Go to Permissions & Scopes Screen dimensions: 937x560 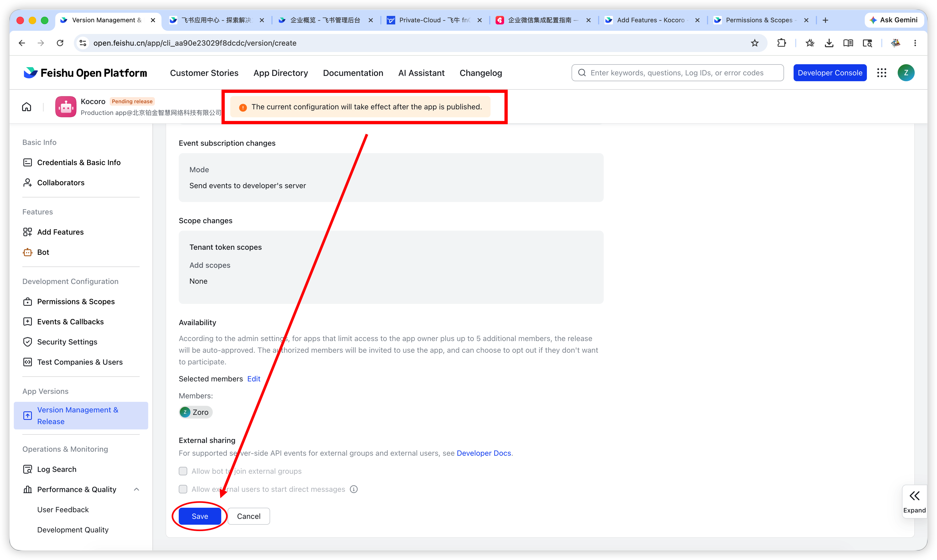pyautogui.click(x=75, y=301)
